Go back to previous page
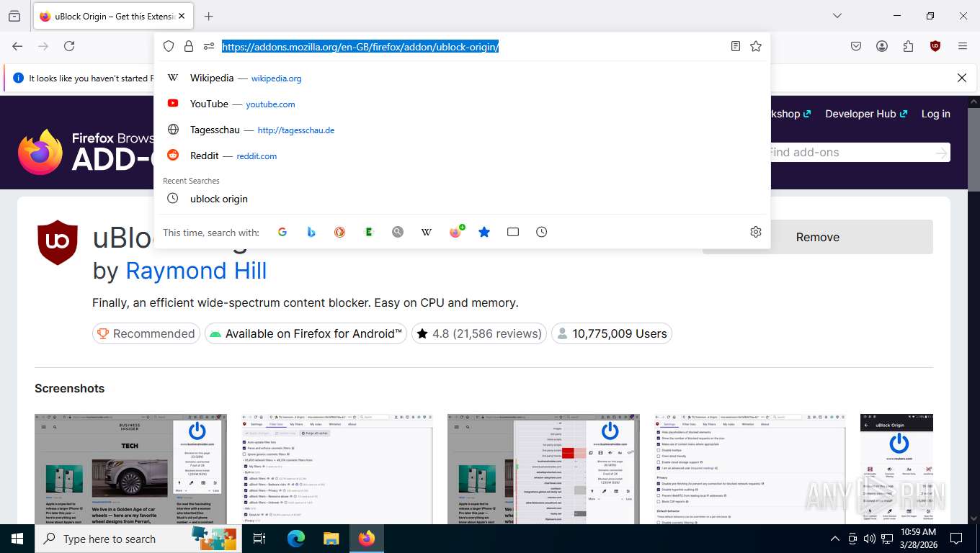Image resolution: width=980 pixels, height=553 pixels. pyautogui.click(x=17, y=46)
